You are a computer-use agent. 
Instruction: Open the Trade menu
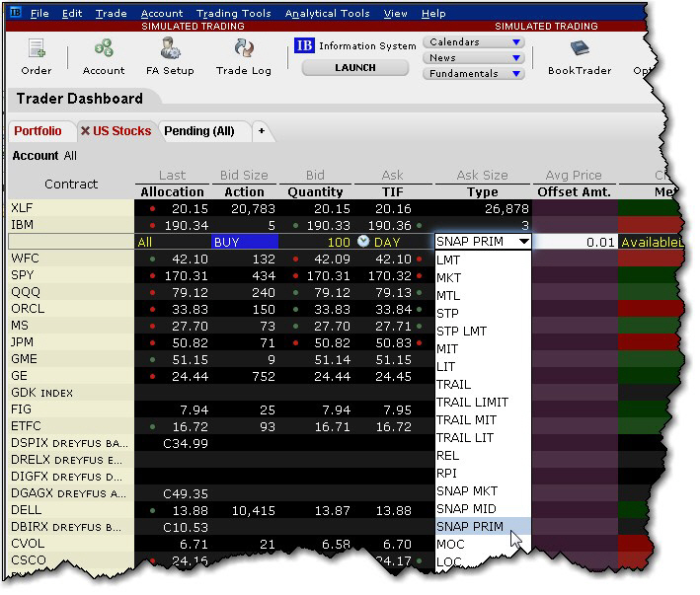(x=112, y=14)
